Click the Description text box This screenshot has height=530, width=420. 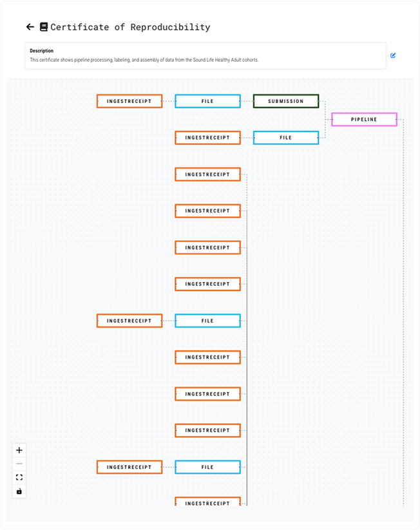pyautogui.click(x=205, y=55)
